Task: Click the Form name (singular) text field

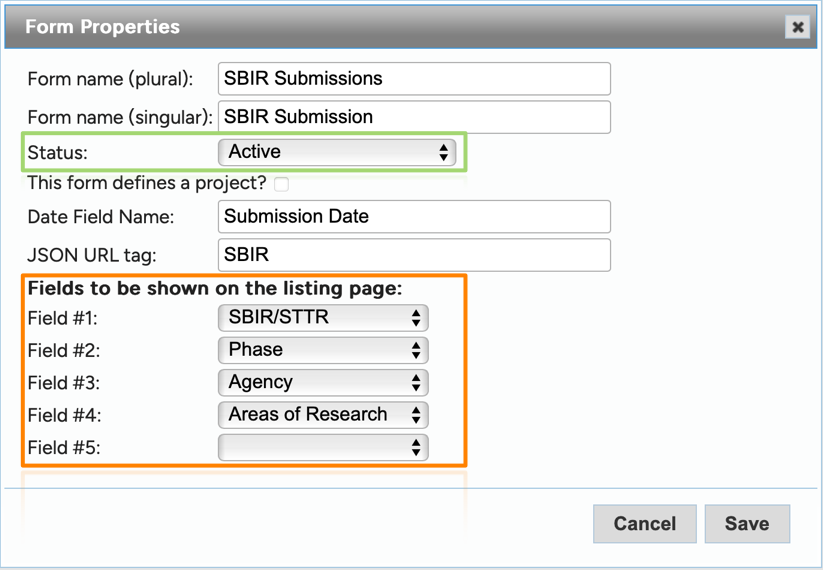Action: (x=414, y=117)
